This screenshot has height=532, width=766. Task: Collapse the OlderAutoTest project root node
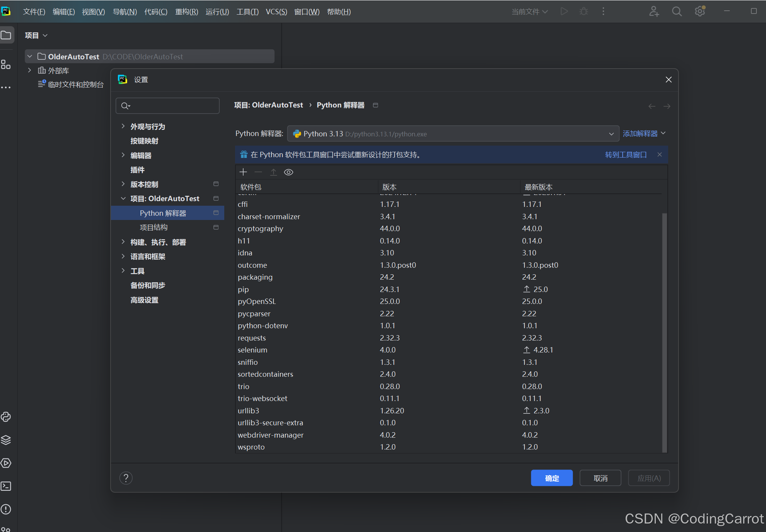tap(30, 57)
